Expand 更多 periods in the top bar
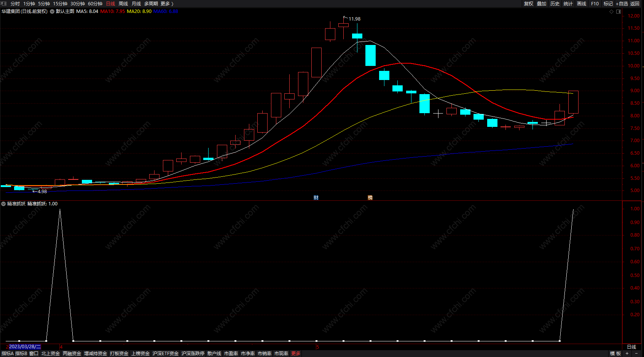Image resolution: width=644 pixels, height=357 pixels. [167, 3]
